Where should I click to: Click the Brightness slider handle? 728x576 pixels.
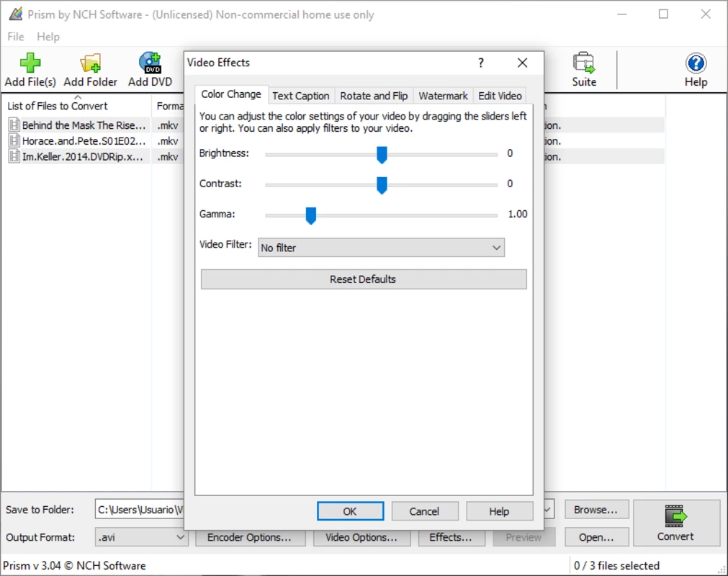coord(382,155)
